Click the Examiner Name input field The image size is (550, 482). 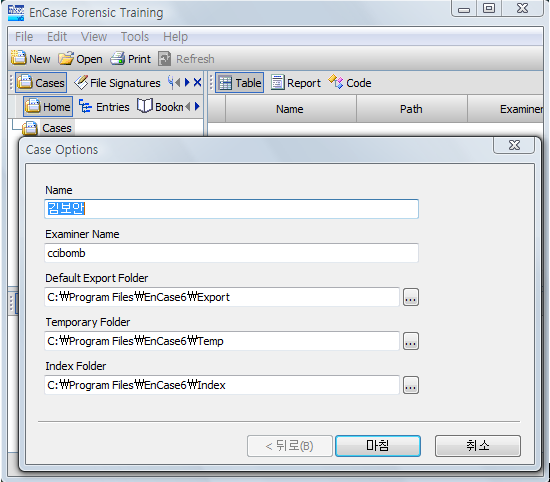pos(232,253)
